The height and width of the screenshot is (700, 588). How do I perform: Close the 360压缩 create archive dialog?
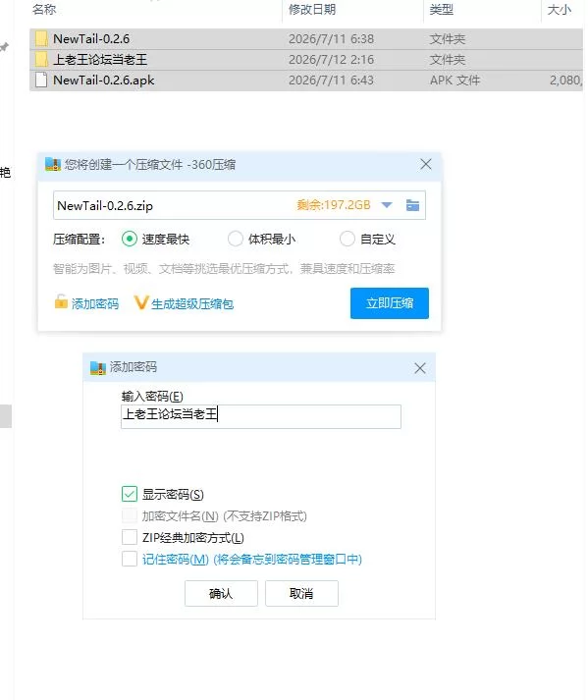tap(426, 164)
